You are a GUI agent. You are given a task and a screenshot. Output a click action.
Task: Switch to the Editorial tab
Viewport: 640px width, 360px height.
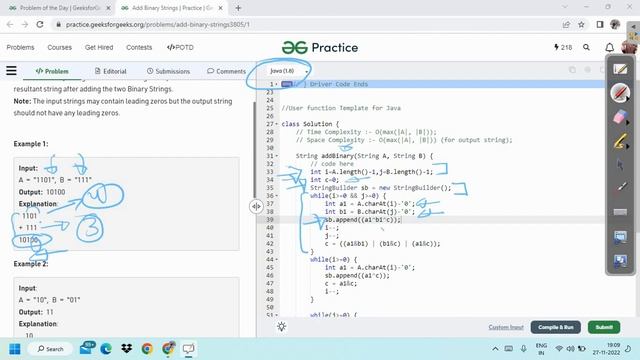[x=111, y=71]
